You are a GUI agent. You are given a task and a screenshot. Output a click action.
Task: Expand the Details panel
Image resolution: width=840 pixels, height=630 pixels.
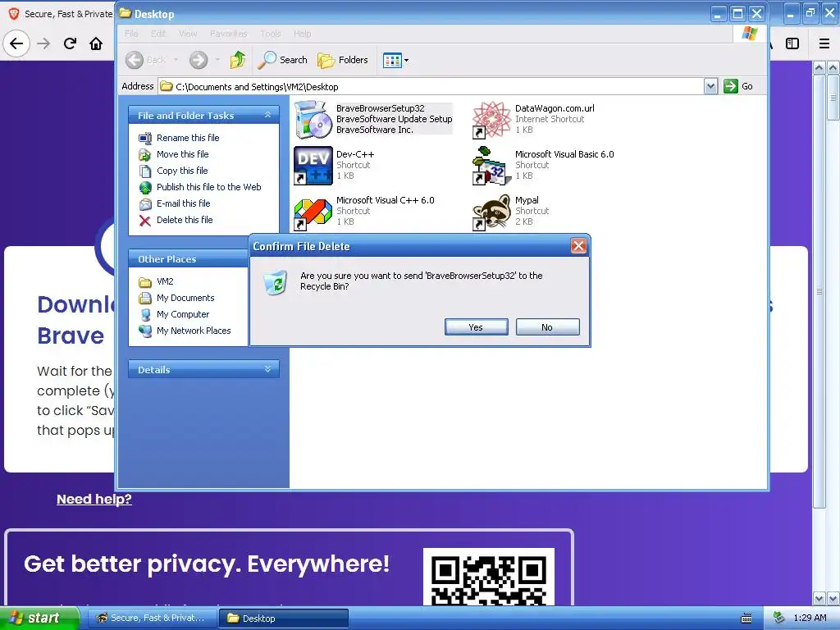point(268,369)
